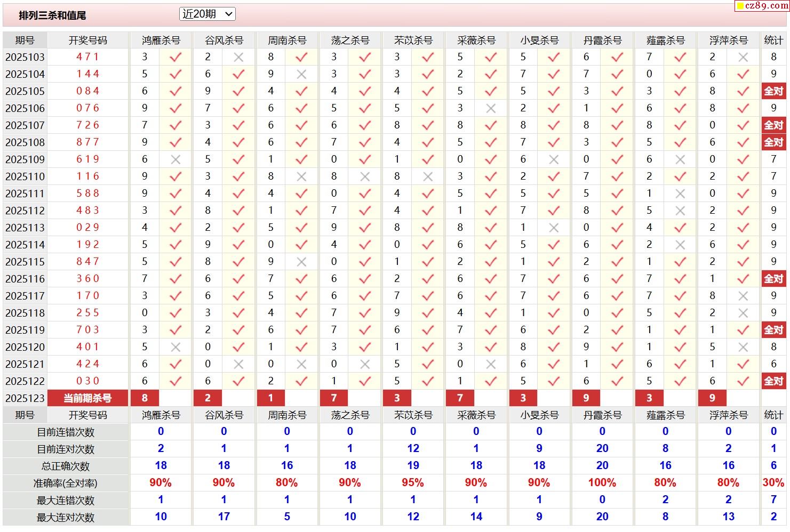This screenshot has width=790, height=532.
Task: Click the cross mark for 周南杀号 in row 2025115
Action: [x=301, y=262]
